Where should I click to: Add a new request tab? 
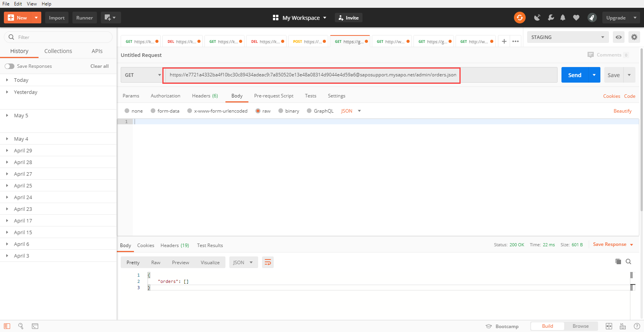tap(504, 41)
